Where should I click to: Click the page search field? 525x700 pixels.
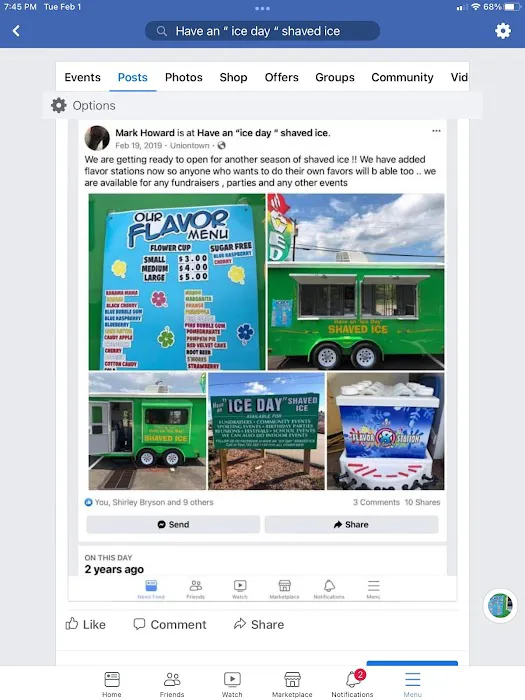coord(262,31)
